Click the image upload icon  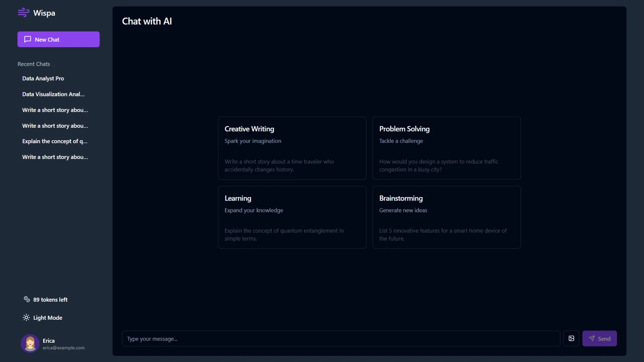pos(571,338)
